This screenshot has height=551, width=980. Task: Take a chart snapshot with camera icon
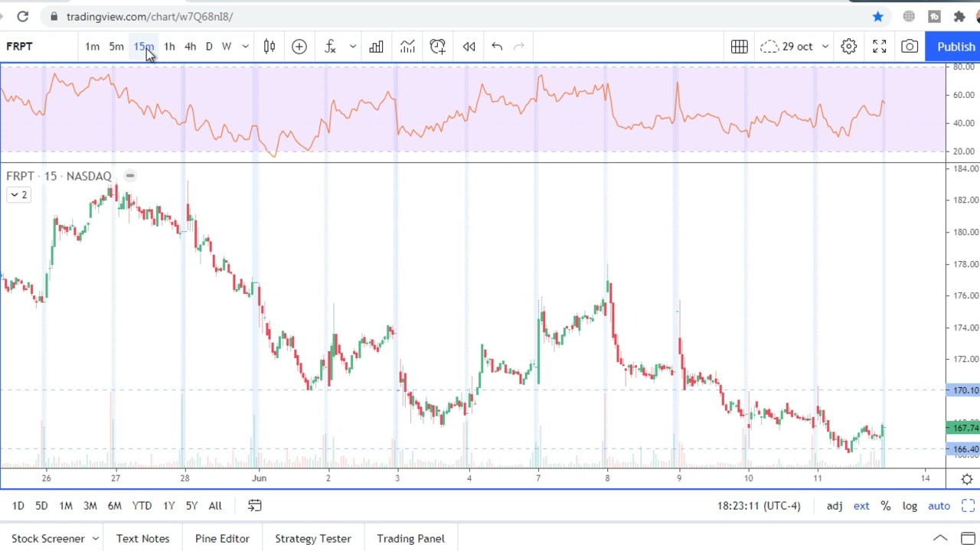tap(910, 47)
